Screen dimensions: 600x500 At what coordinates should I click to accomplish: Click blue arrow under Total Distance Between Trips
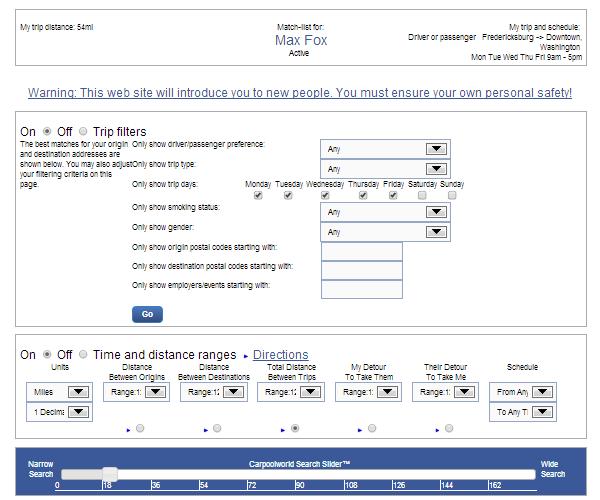(x=284, y=431)
